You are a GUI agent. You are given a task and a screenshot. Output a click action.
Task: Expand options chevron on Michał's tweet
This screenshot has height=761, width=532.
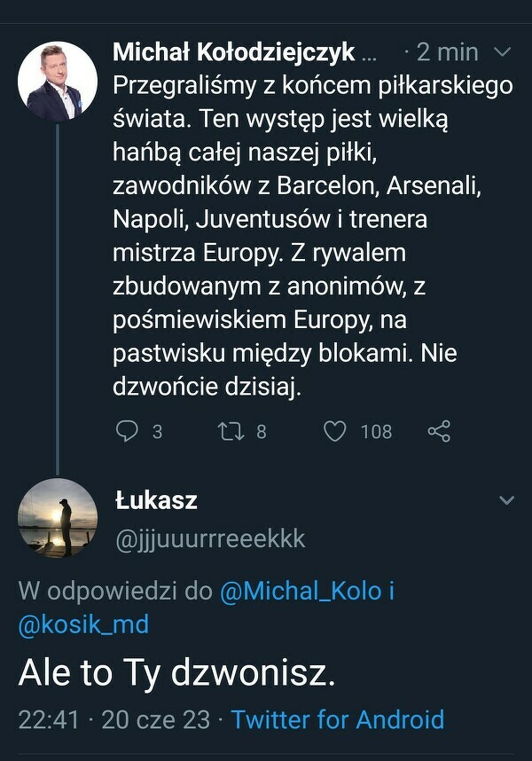(502, 52)
